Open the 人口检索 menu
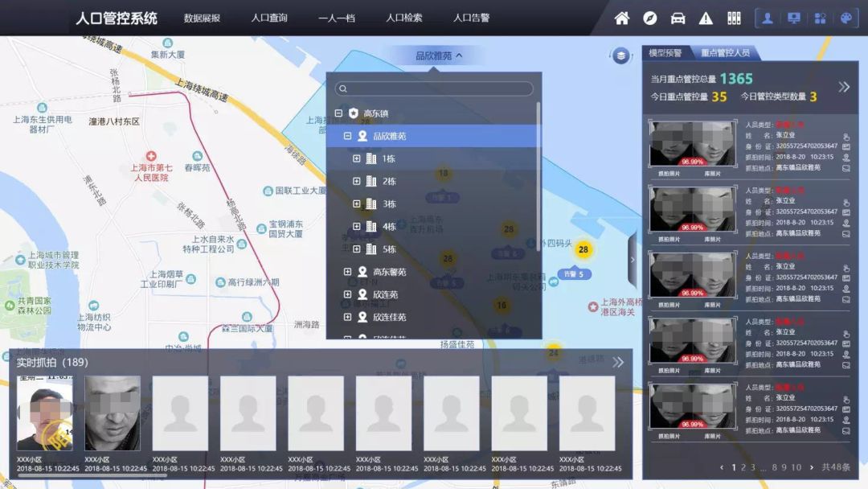The height and width of the screenshot is (489, 868). point(404,18)
